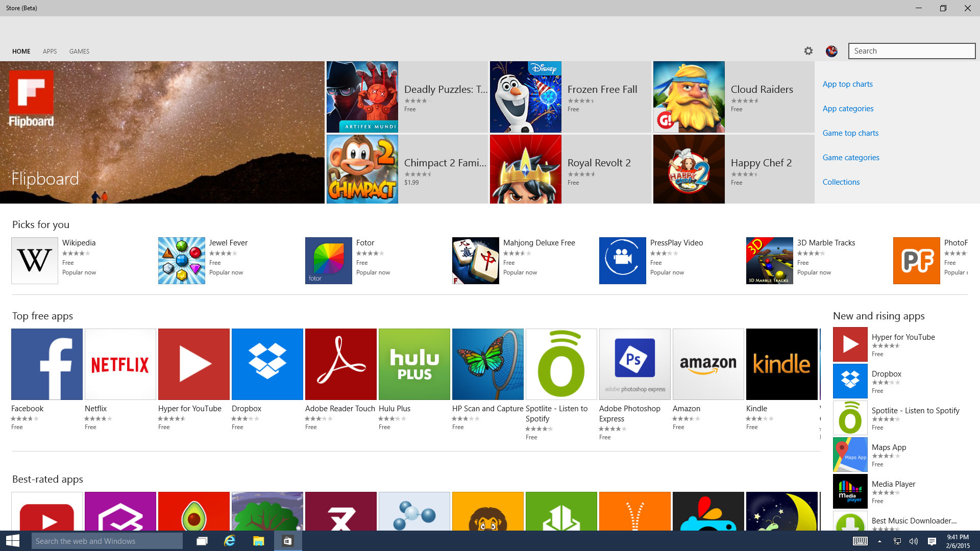Viewport: 980px width, 551px height.
Task: Click the Store Search input field
Action: pos(912,51)
